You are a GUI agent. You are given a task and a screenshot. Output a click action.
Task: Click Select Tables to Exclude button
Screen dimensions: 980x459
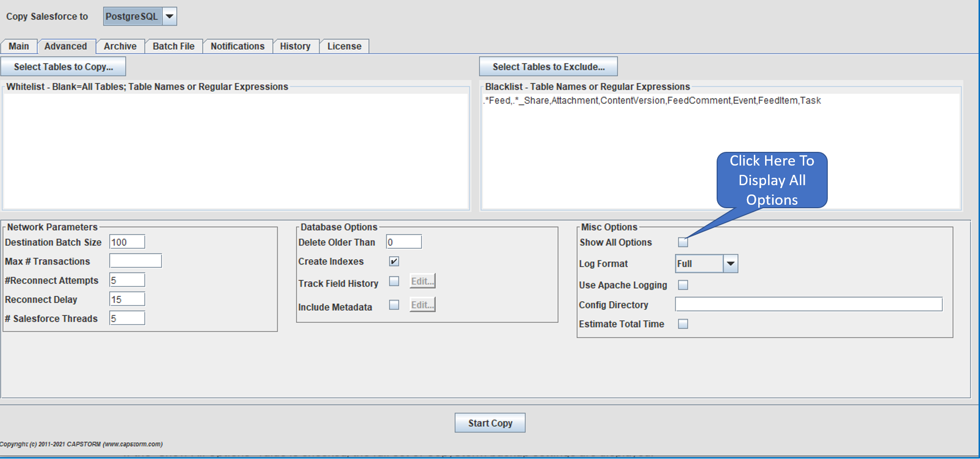[x=548, y=67]
